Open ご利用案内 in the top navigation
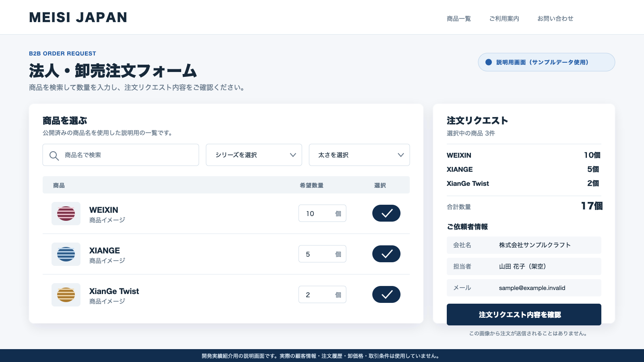Image resolution: width=644 pixels, height=362 pixels. (x=504, y=19)
